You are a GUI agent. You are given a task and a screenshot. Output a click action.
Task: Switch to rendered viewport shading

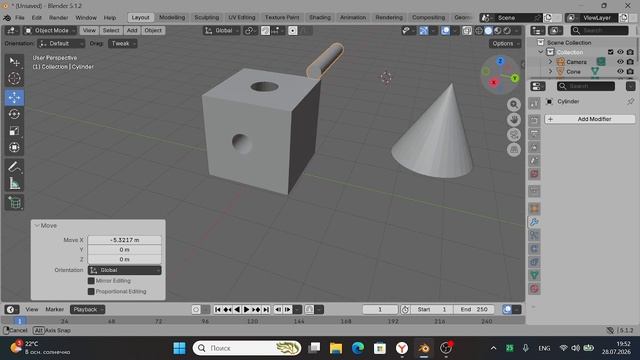click(507, 31)
